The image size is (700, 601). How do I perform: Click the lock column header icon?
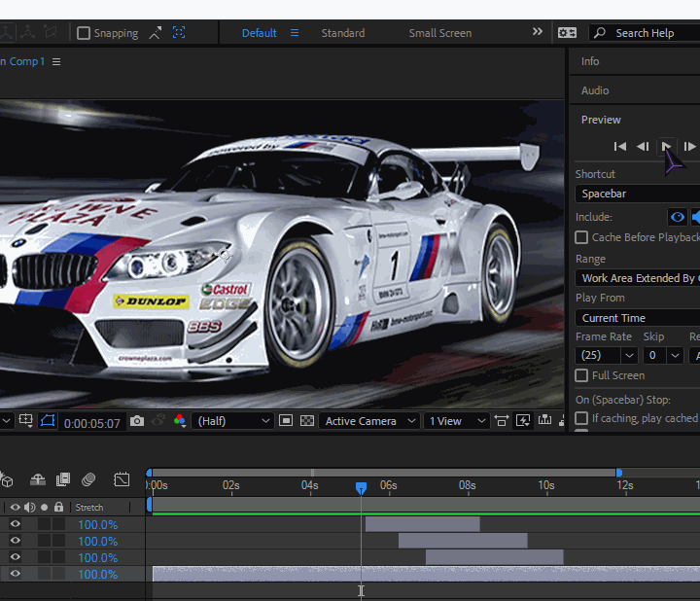58,507
